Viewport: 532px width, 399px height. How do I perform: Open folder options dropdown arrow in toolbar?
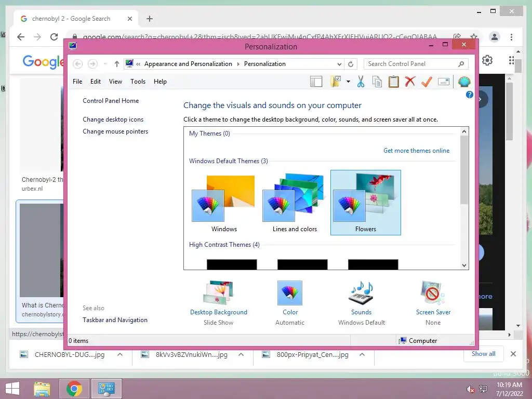tap(348, 82)
